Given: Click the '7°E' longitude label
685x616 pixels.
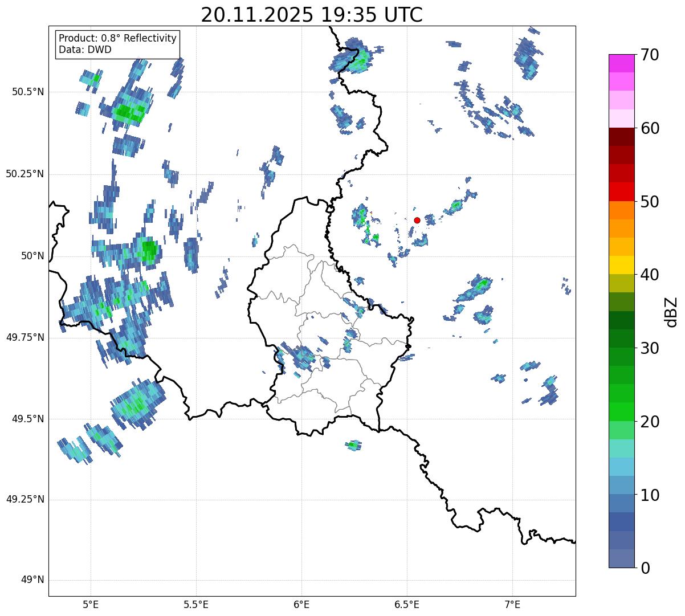Looking at the screenshot, I should (x=512, y=605).
